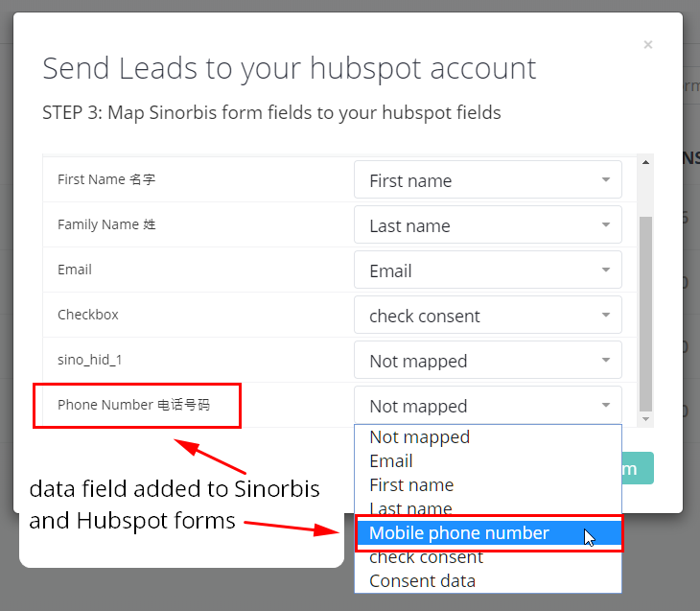Image resolution: width=700 pixels, height=611 pixels.
Task: Choose Not mapped in the open option list
Action: [x=419, y=437]
